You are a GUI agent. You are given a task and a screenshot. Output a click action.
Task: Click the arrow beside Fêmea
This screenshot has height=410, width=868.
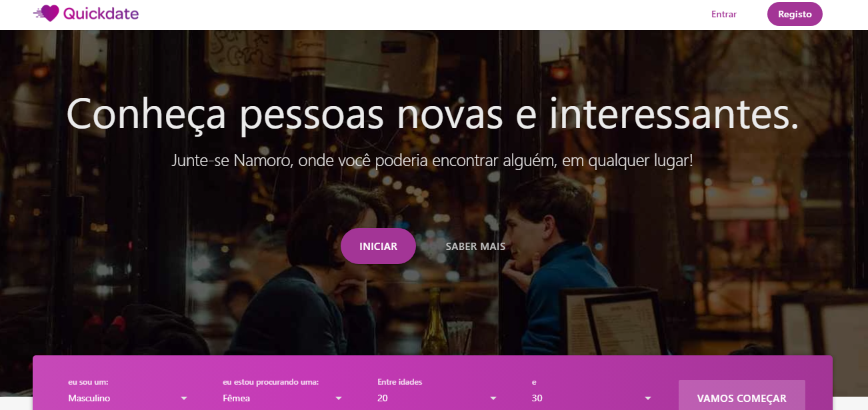click(338, 399)
